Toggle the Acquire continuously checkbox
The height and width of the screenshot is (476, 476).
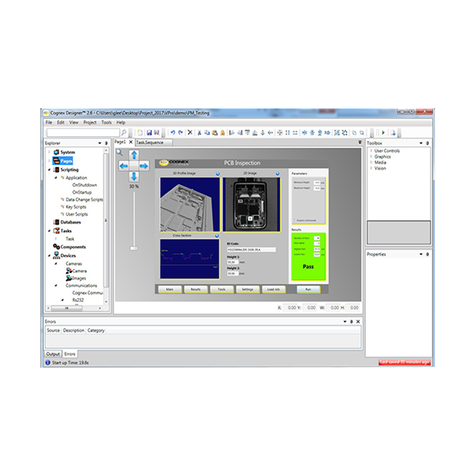pos(296,220)
